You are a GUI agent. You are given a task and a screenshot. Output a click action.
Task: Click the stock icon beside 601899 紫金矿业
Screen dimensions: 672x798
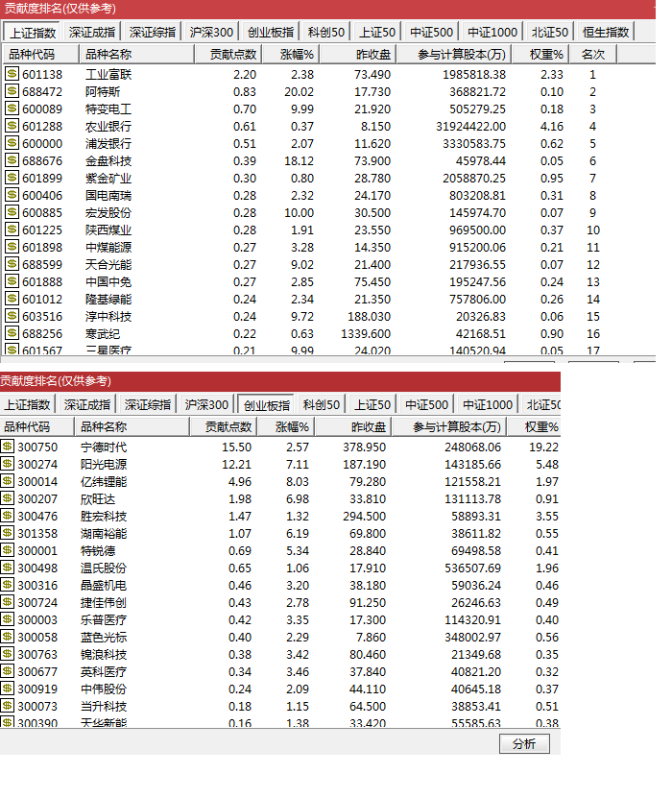[12, 178]
